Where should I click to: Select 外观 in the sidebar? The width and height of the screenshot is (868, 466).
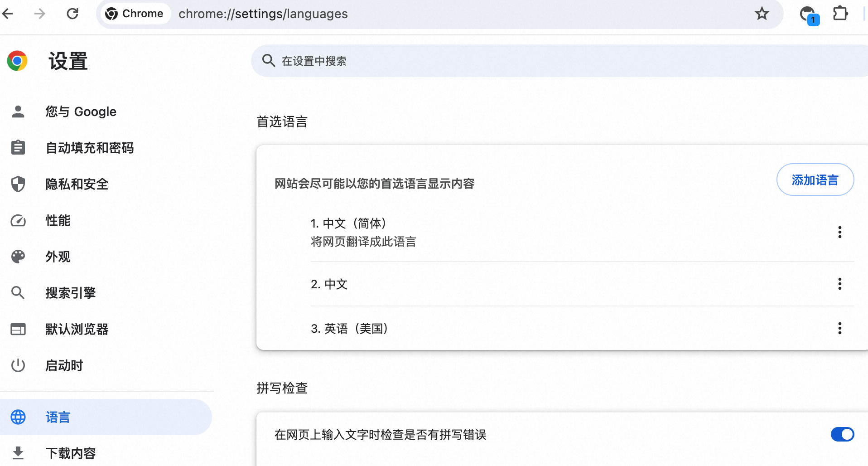tap(58, 257)
